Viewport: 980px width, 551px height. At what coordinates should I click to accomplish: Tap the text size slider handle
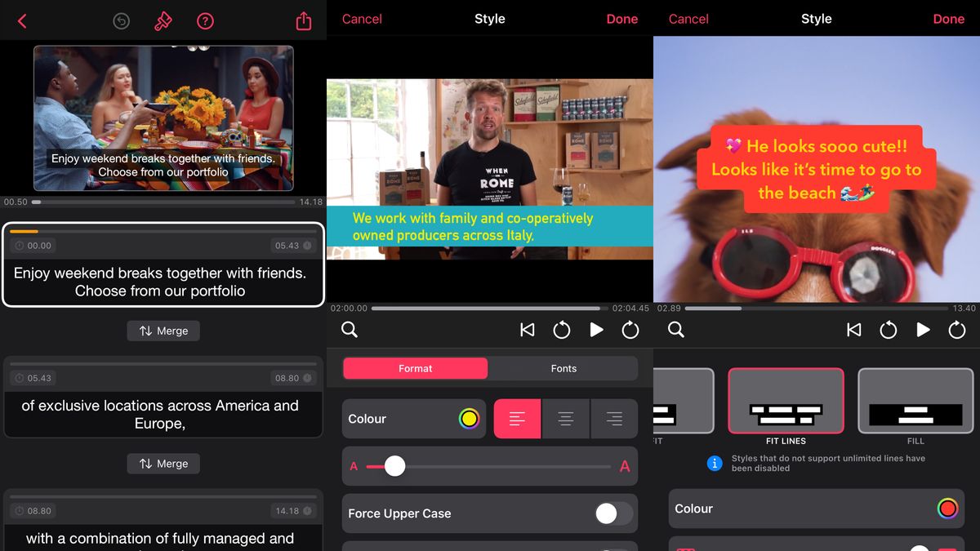395,465
